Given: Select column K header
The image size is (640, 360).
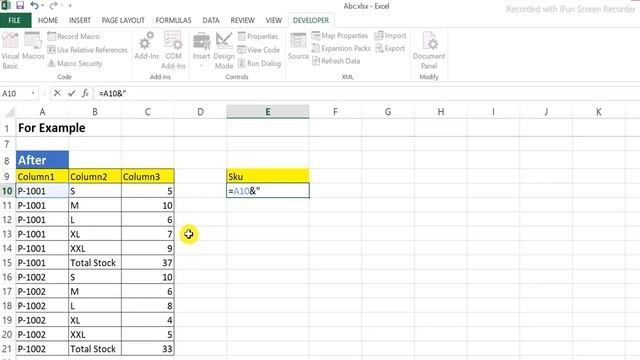Looking at the screenshot, I should click(598, 111).
